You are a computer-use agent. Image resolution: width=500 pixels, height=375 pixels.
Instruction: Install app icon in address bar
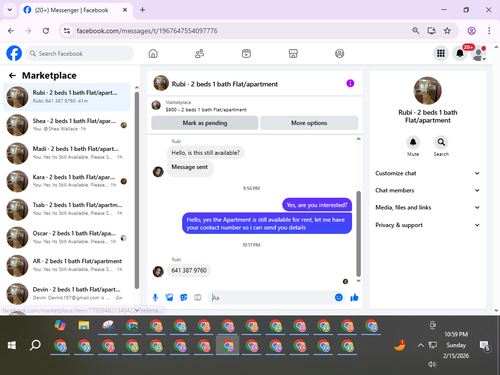coord(431,31)
